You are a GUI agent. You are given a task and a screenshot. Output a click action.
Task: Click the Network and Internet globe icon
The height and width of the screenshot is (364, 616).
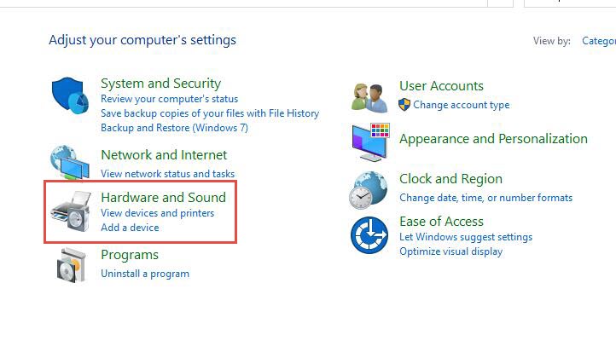click(68, 163)
